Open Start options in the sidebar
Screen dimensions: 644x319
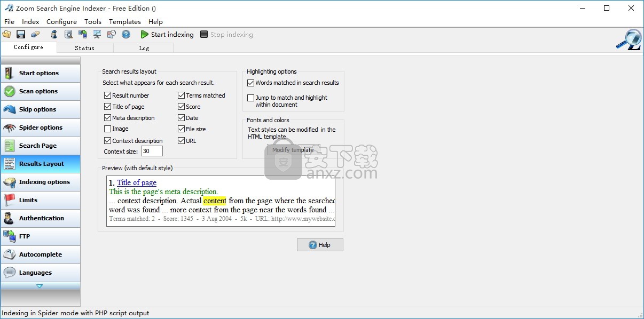pos(41,73)
